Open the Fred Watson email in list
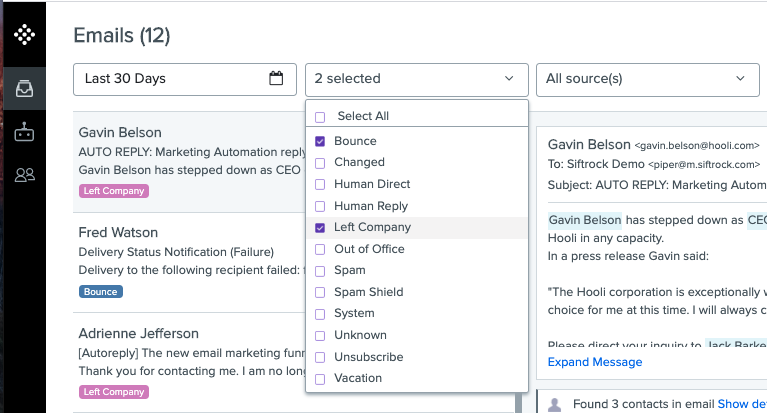 pos(189,263)
